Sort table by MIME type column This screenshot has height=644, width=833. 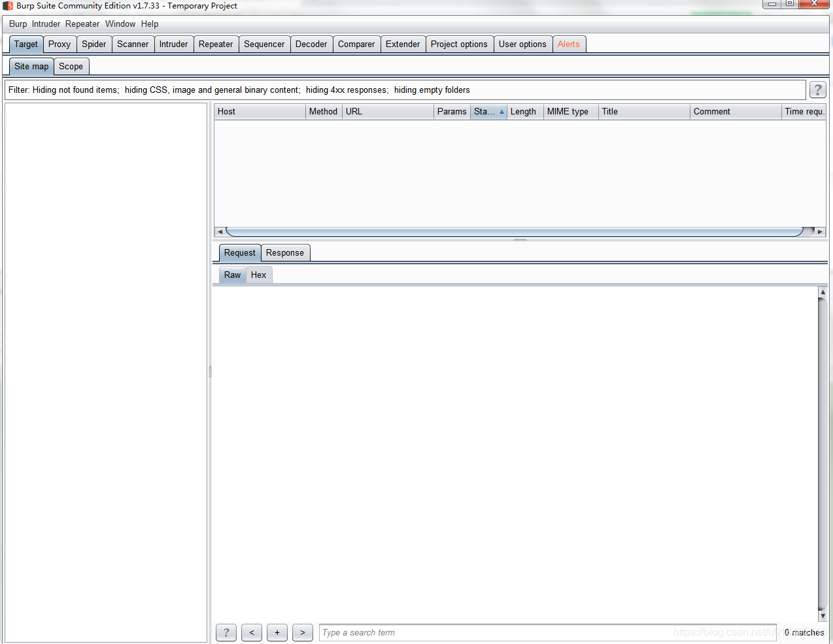pyautogui.click(x=571, y=112)
